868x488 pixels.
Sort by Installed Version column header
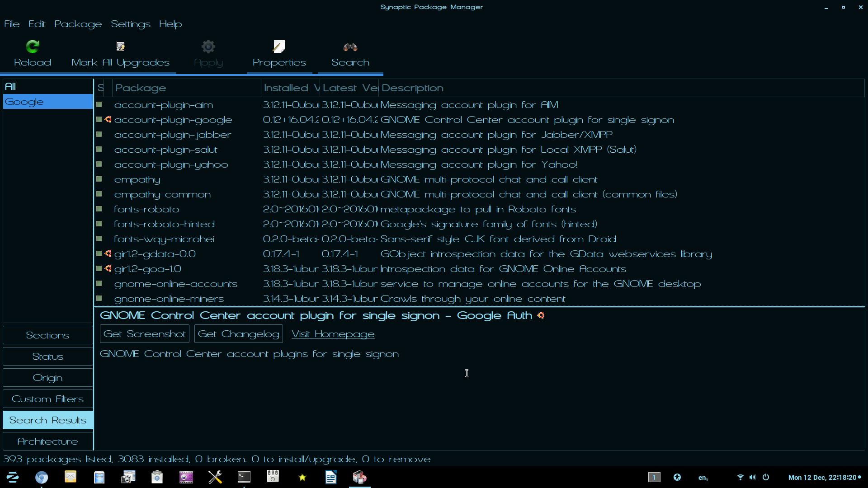(x=290, y=88)
